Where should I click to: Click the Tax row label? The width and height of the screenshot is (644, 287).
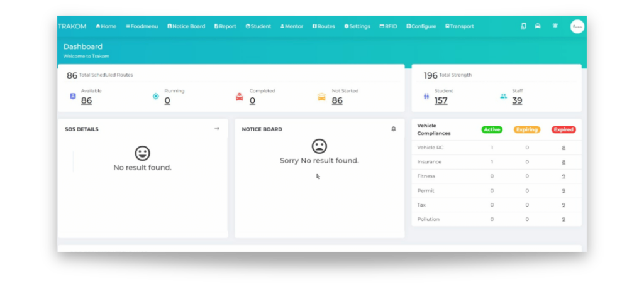tap(421, 205)
